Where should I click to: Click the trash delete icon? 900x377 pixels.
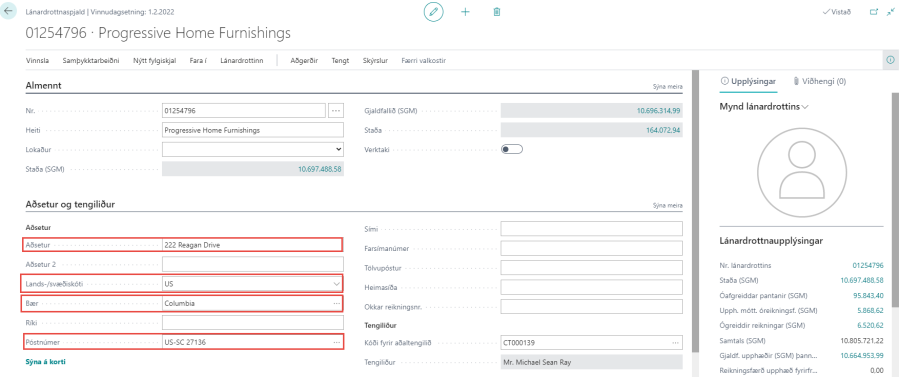click(497, 11)
